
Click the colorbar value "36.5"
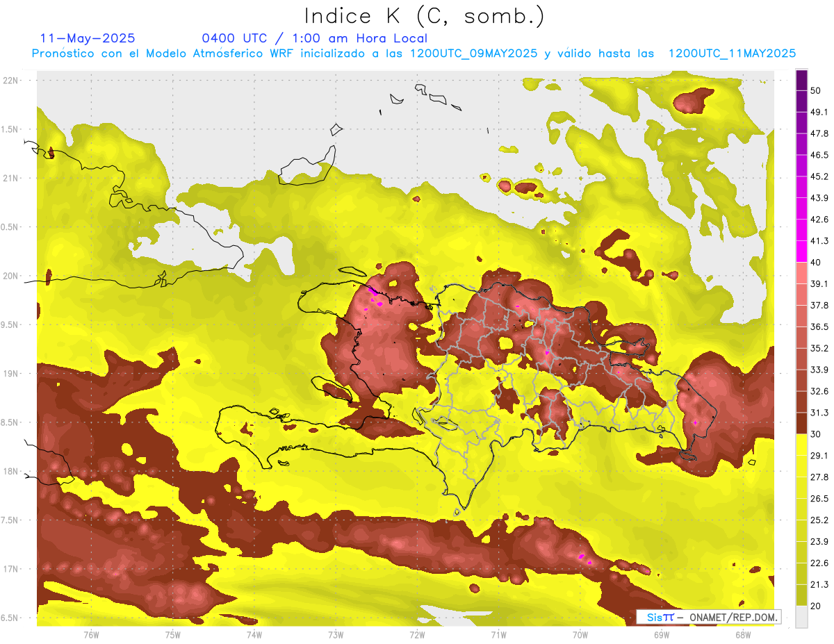click(x=819, y=327)
